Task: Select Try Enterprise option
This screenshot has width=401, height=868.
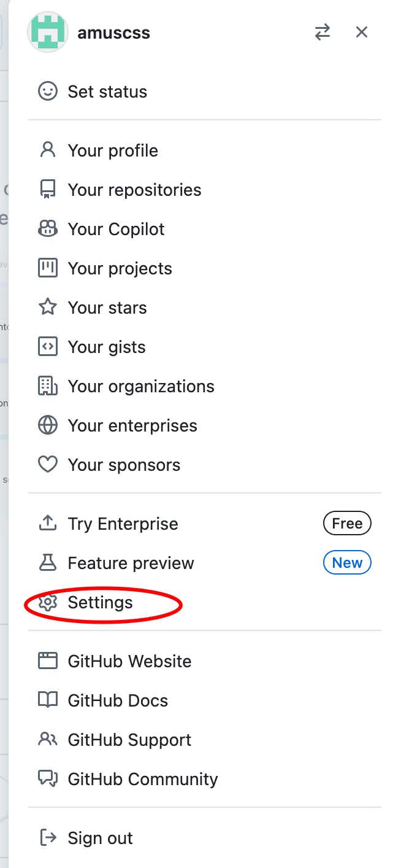Action: [123, 524]
